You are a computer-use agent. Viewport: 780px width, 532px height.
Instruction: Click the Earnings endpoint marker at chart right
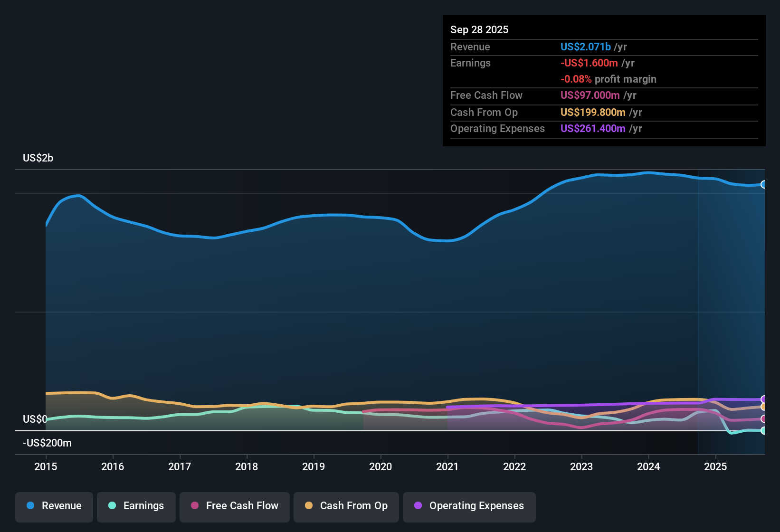[x=764, y=431]
